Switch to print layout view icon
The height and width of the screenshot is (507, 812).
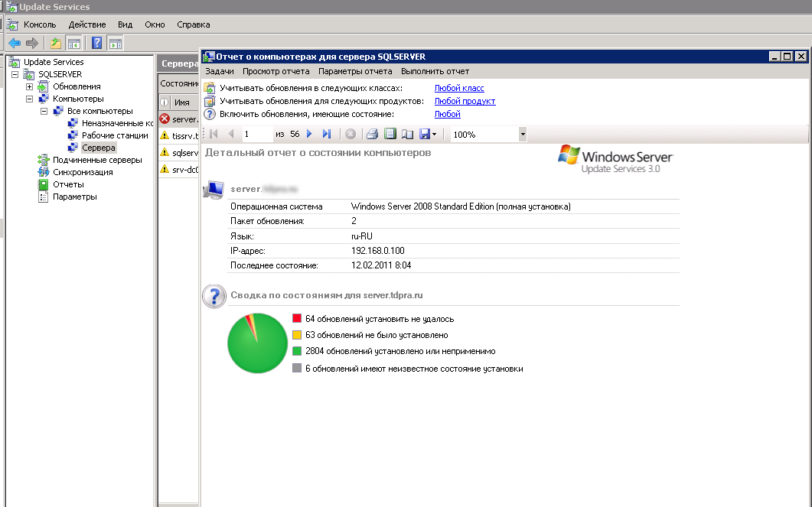(390, 134)
